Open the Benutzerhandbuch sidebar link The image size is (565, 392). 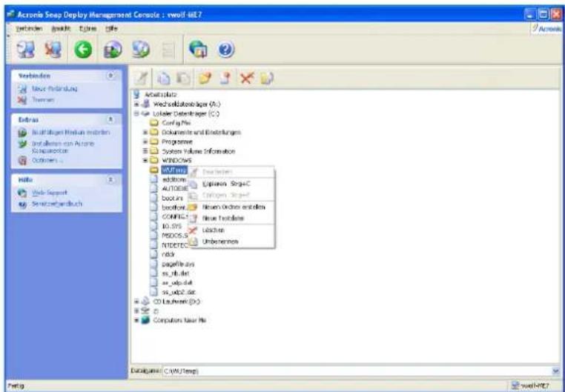click(x=57, y=204)
